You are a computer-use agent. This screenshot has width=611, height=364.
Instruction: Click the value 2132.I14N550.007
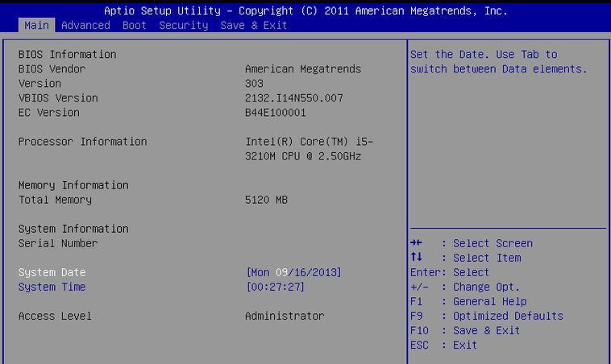click(x=294, y=97)
